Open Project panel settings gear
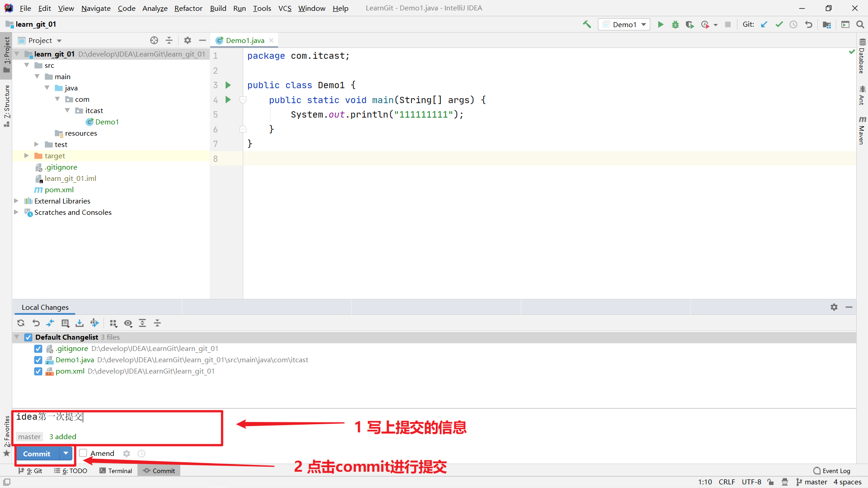This screenshot has width=868, height=488. [x=188, y=40]
